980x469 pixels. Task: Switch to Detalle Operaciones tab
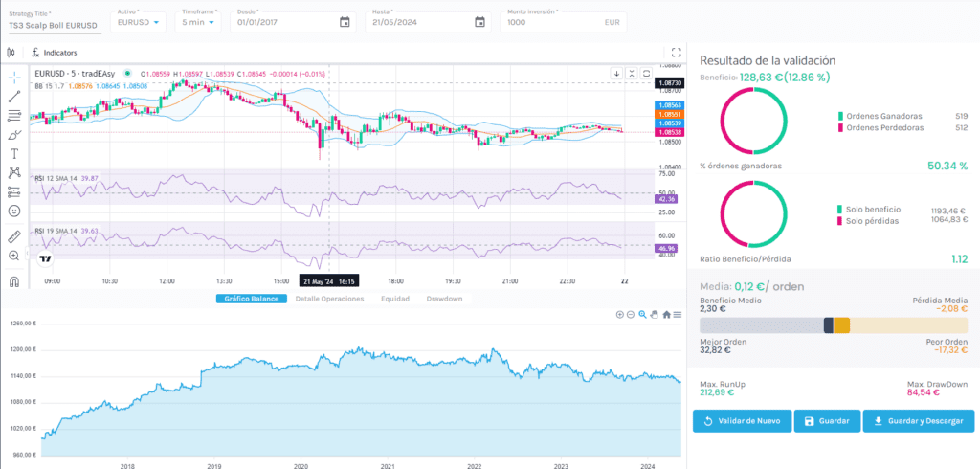click(x=330, y=299)
